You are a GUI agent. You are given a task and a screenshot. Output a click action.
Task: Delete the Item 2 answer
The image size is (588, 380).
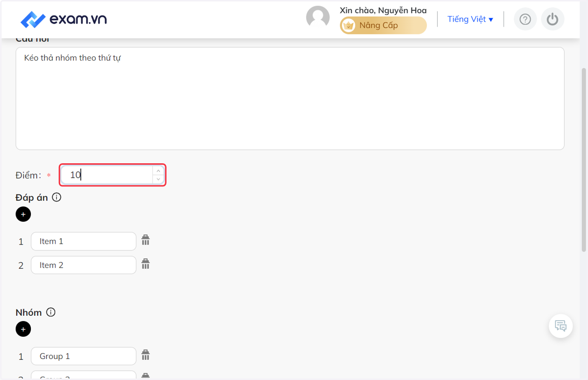point(146,264)
